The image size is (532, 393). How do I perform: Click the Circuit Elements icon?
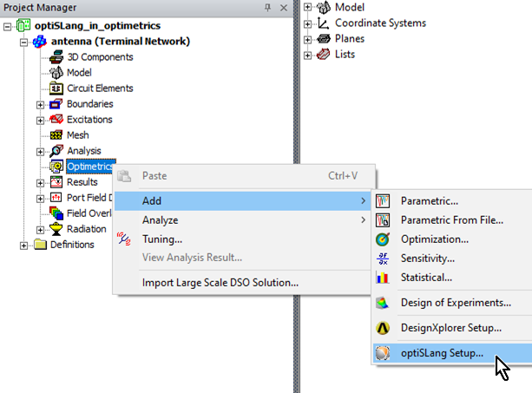click(x=56, y=88)
